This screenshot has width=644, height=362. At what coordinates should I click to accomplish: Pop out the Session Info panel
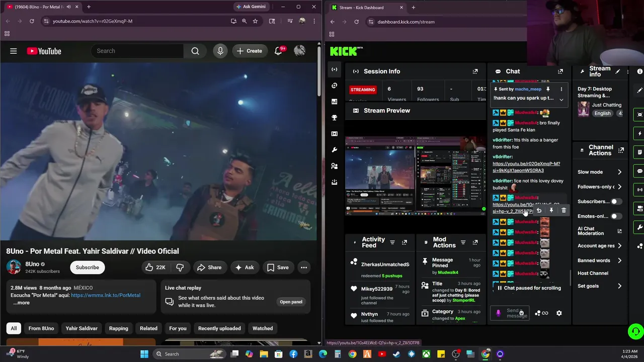pos(475,71)
